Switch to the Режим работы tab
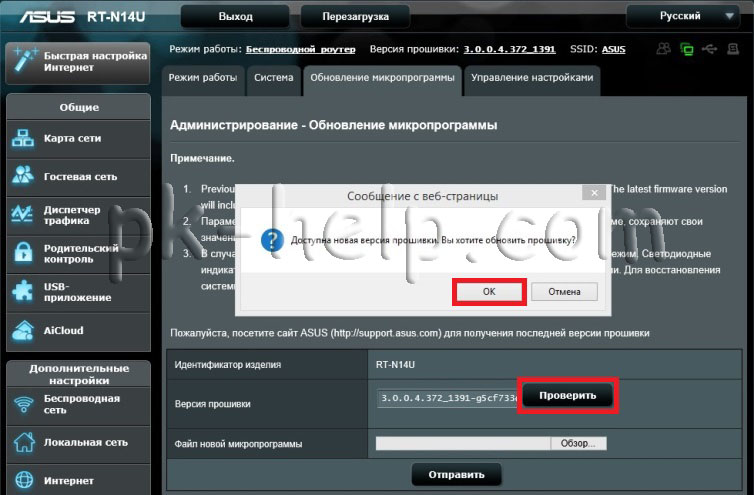Viewport: 754px width, 495px height. (202, 81)
